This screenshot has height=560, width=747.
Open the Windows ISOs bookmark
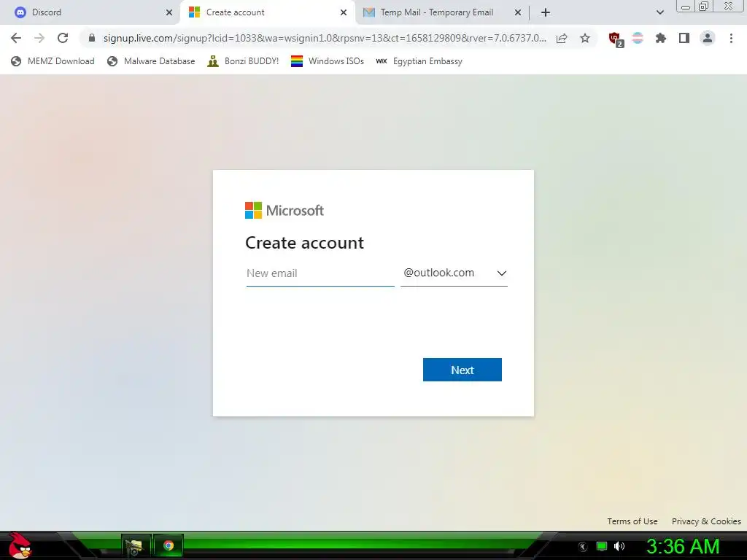click(x=328, y=61)
